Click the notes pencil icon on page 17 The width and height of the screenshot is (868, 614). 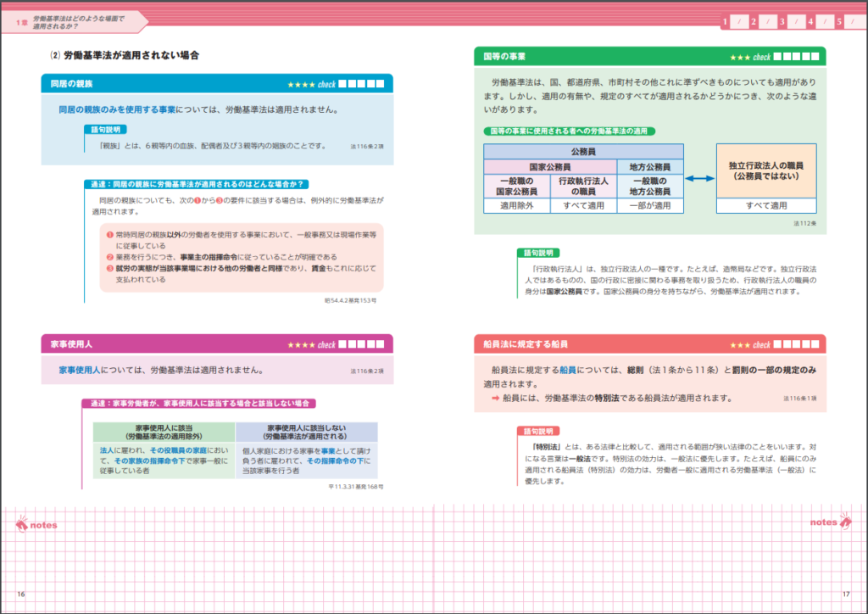tap(845, 521)
